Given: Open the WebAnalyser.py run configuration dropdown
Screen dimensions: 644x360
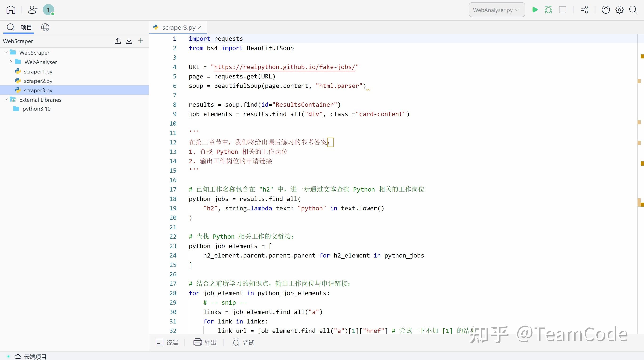Looking at the screenshot, I should (x=496, y=10).
